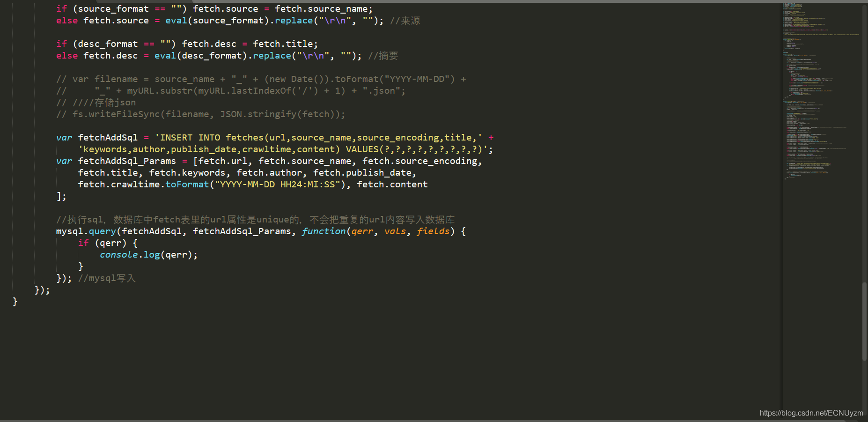Click the comment '// ////存储json'
The height and width of the screenshot is (422, 868).
pos(96,103)
